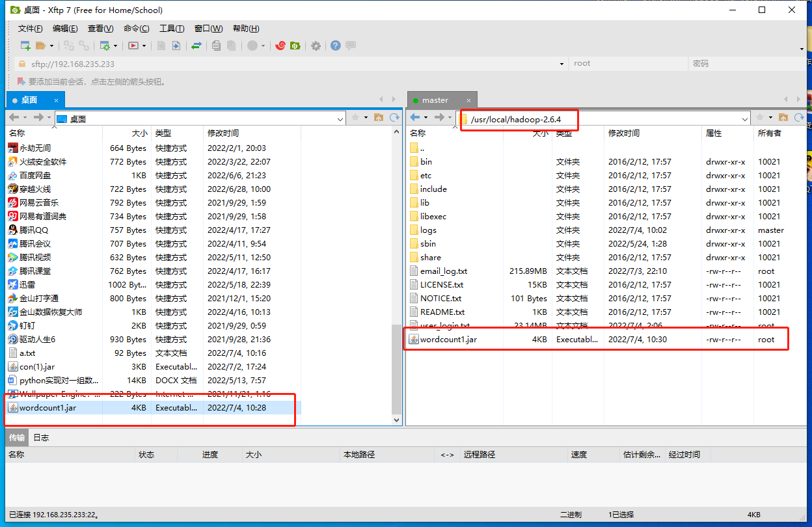Open Options with the gear icon
This screenshot has width=812, height=527.
[x=316, y=46]
